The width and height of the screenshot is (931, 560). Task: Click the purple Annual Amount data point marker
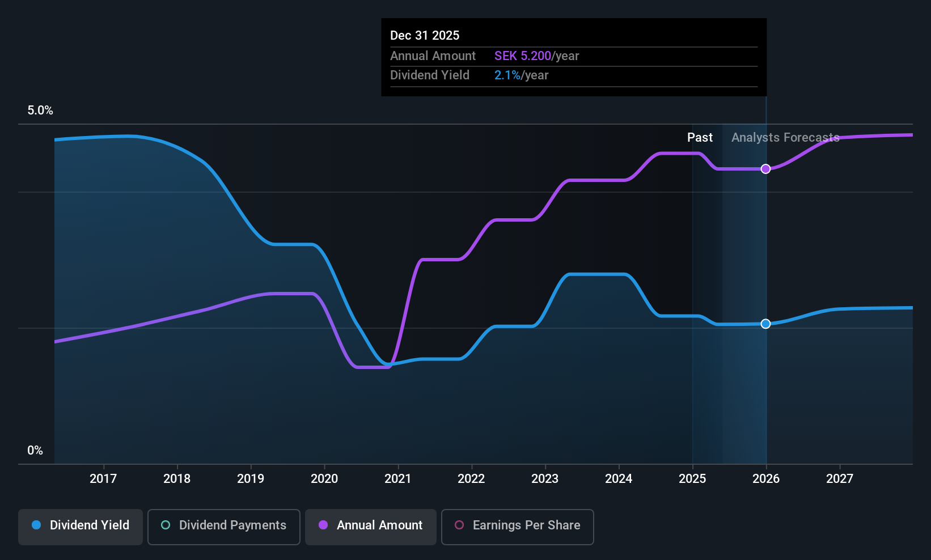click(x=765, y=169)
